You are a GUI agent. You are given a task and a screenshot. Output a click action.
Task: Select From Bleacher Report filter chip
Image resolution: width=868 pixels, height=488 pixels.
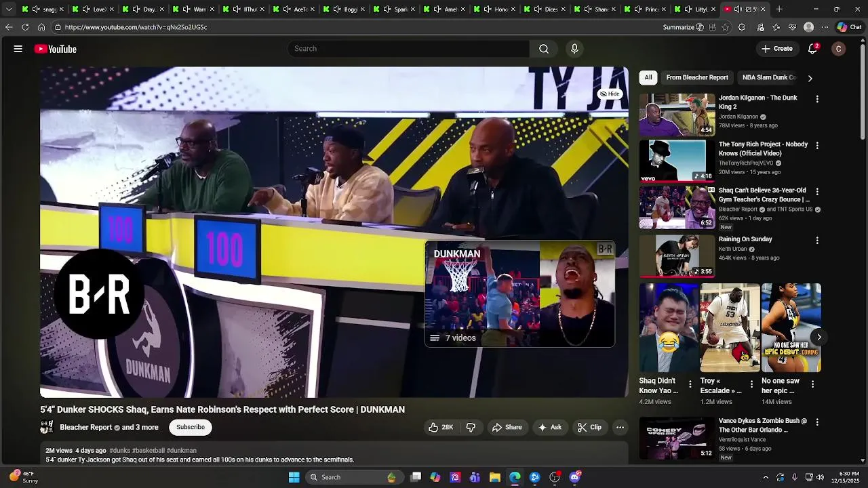697,77
